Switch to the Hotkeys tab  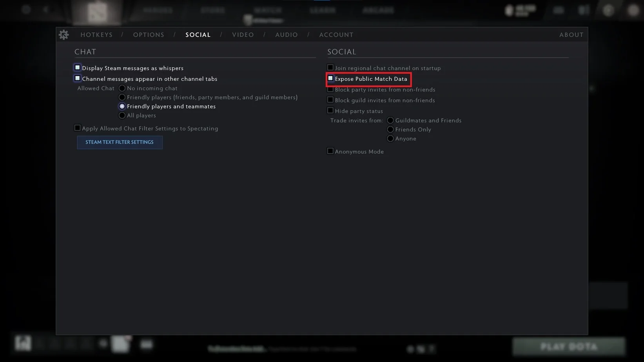coord(96,35)
